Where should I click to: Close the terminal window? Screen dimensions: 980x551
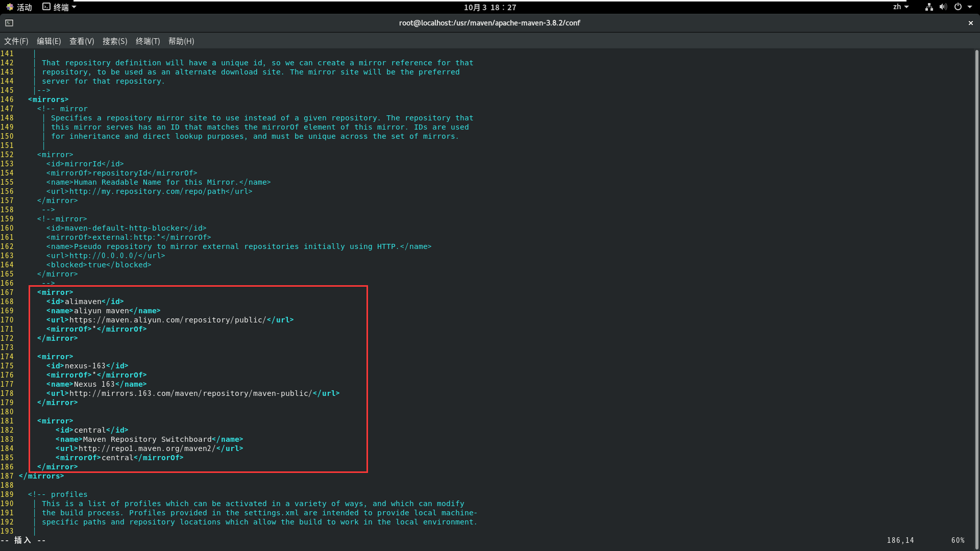pyautogui.click(x=970, y=23)
